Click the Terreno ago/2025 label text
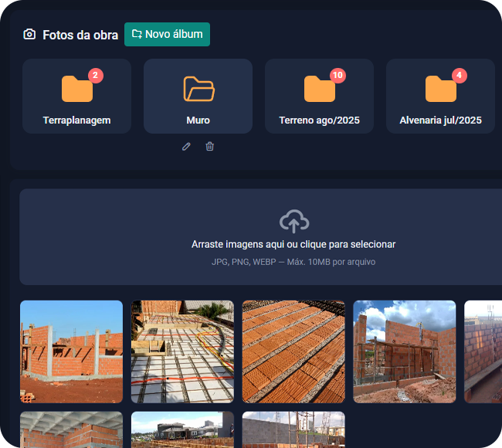 [x=319, y=120]
